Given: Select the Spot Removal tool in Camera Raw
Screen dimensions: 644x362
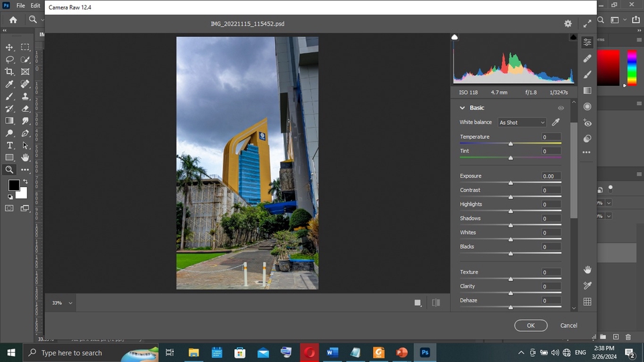Looking at the screenshot, I should [x=588, y=59].
